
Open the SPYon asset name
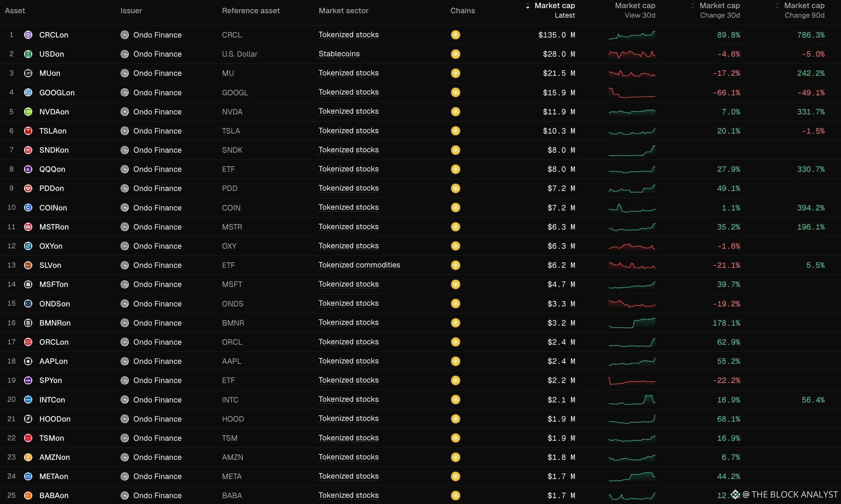[50, 380]
